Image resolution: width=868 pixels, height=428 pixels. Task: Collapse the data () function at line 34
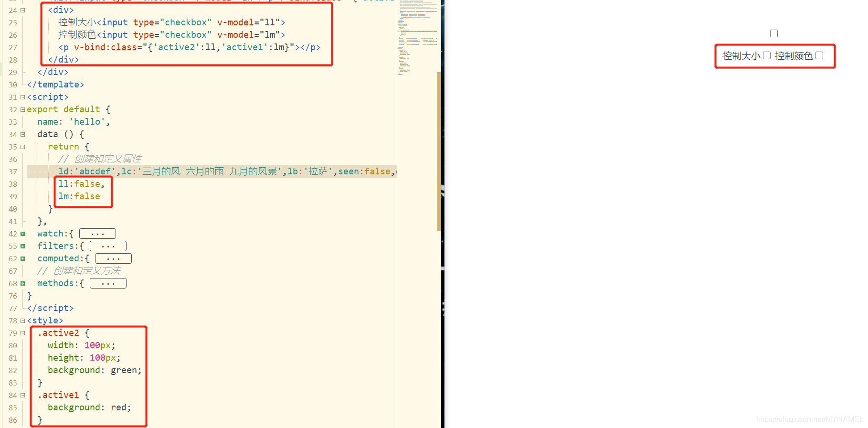point(22,134)
